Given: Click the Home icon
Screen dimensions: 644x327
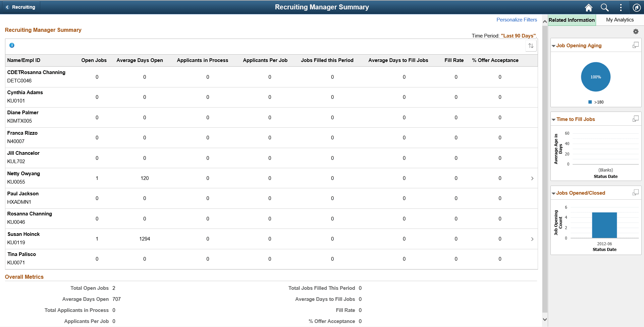Looking at the screenshot, I should click(588, 7).
